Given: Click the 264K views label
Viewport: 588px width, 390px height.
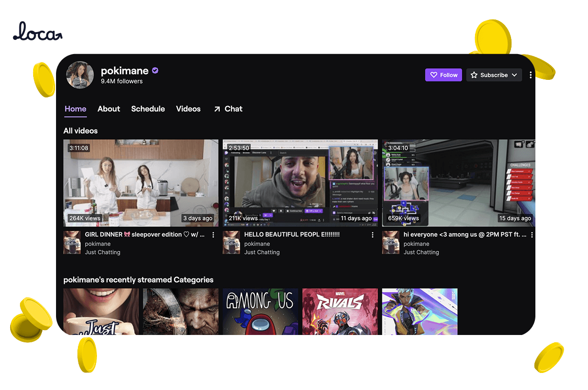Looking at the screenshot, I should [84, 218].
